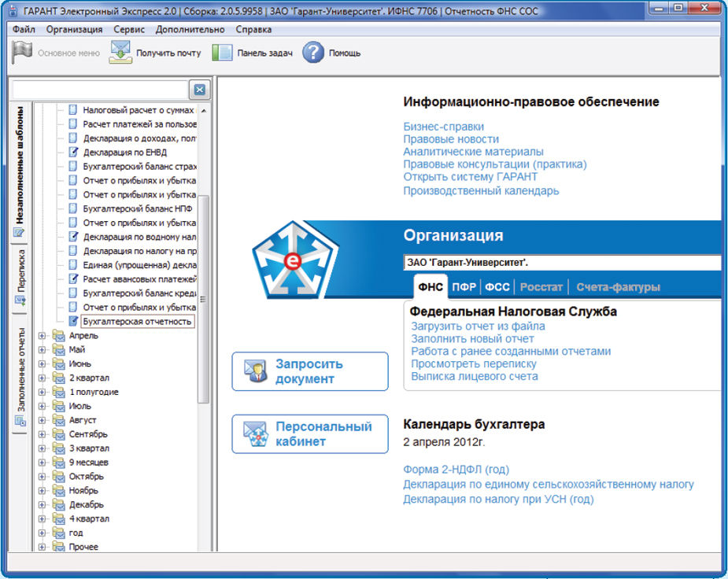Expand the 2 квартал tree node

pyautogui.click(x=42, y=378)
